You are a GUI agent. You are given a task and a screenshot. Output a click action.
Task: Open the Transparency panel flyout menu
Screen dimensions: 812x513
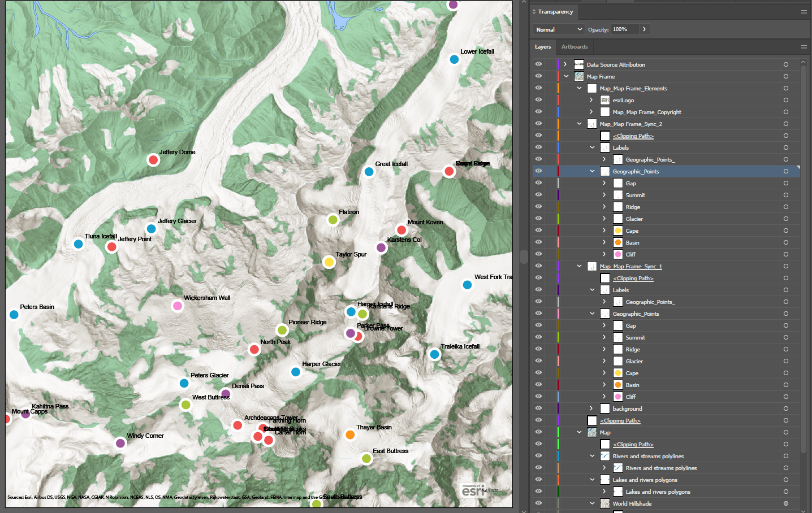tap(804, 12)
